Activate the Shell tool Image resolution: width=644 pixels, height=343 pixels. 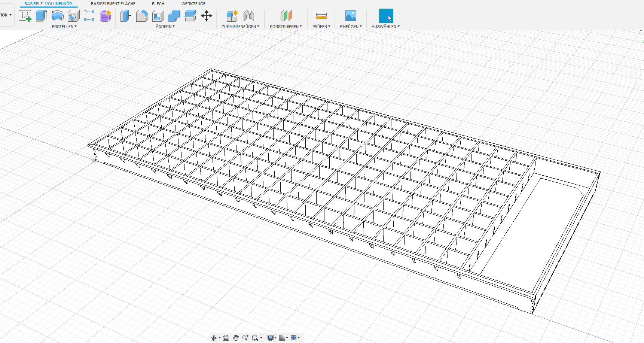click(158, 16)
